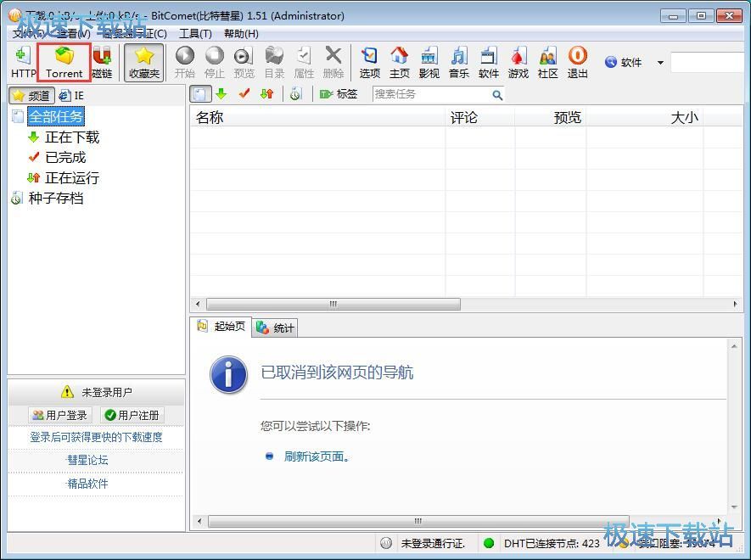Screen dimensions: 751x560
Task: Select 种子存档 in the task tree
Action: (55, 199)
